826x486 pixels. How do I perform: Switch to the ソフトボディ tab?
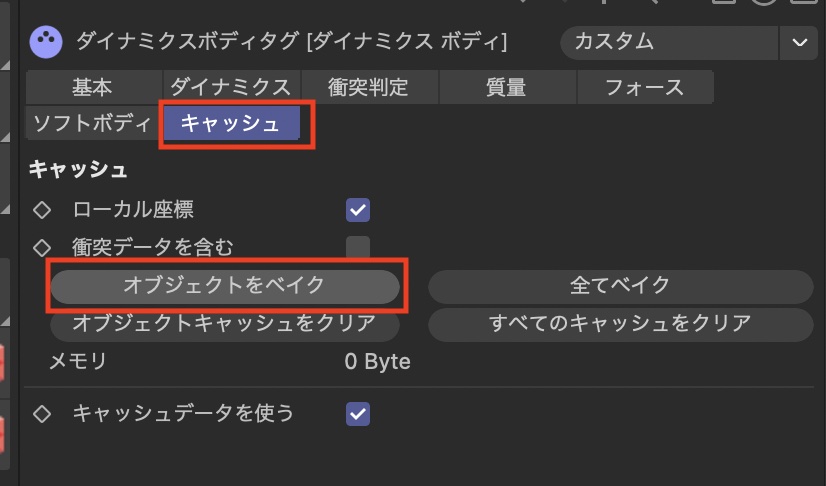91,123
